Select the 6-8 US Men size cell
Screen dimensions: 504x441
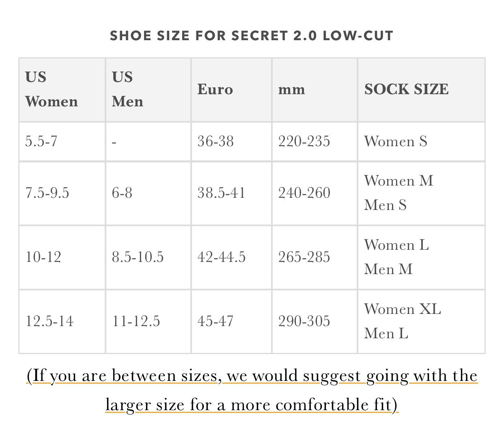click(x=122, y=193)
